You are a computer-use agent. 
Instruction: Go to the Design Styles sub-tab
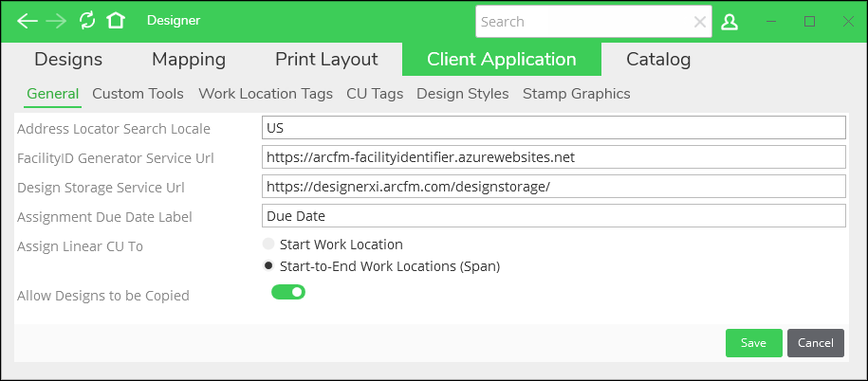(463, 94)
